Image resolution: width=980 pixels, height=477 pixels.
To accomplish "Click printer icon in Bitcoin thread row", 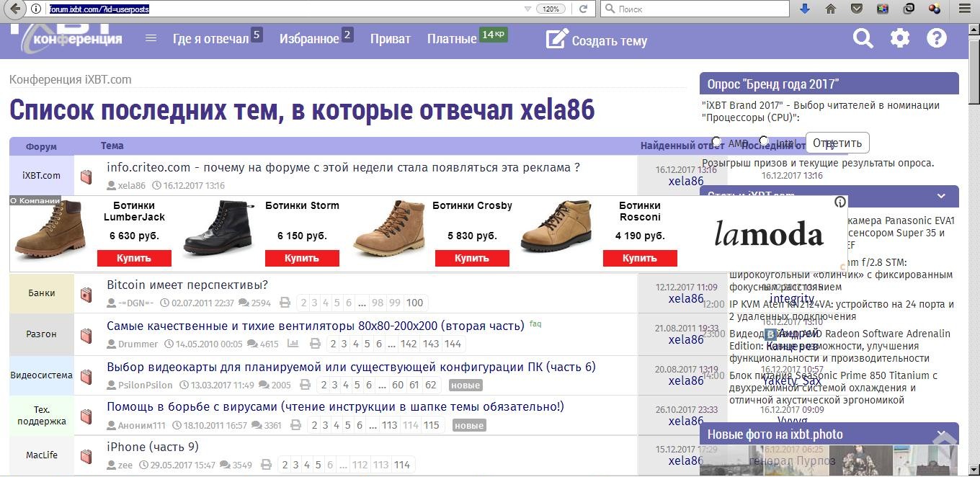I will (285, 303).
